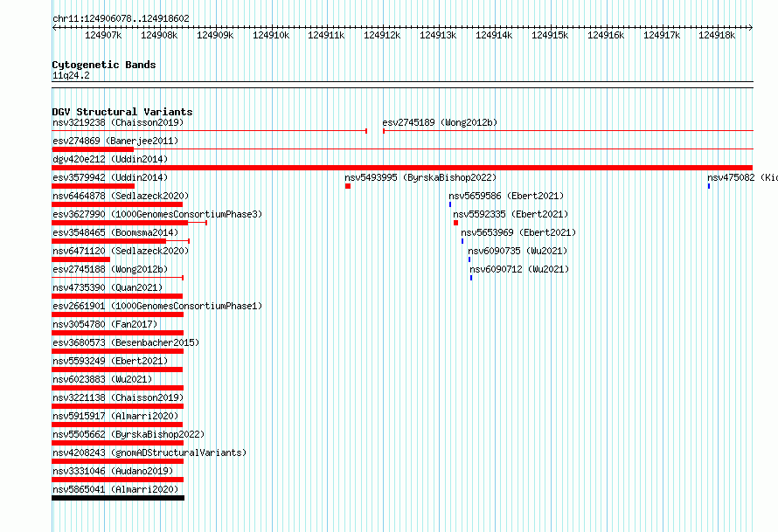This screenshot has width=778, height=532.
Task: Click blue tick glyph under nsv5659586
Action: (x=450, y=204)
